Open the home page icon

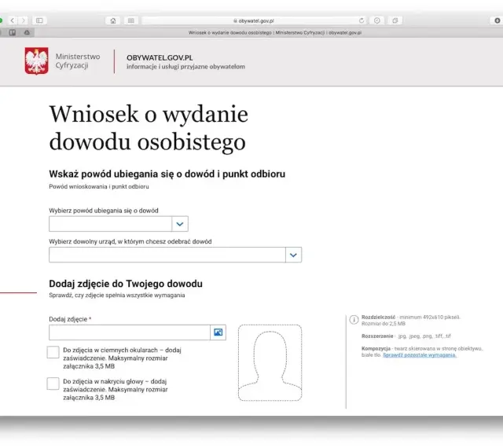tap(113, 20)
